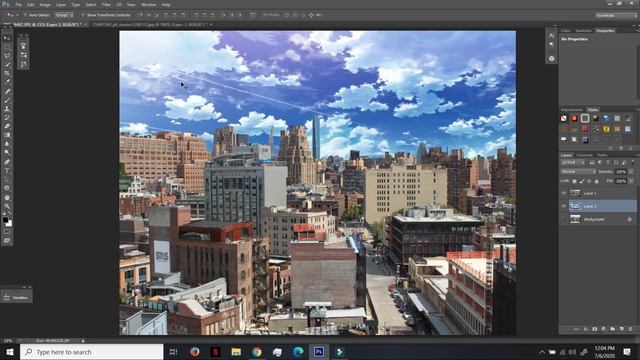Image resolution: width=640 pixels, height=360 pixels.
Task: Select the Quick Selection tool
Action: [x=7, y=64]
